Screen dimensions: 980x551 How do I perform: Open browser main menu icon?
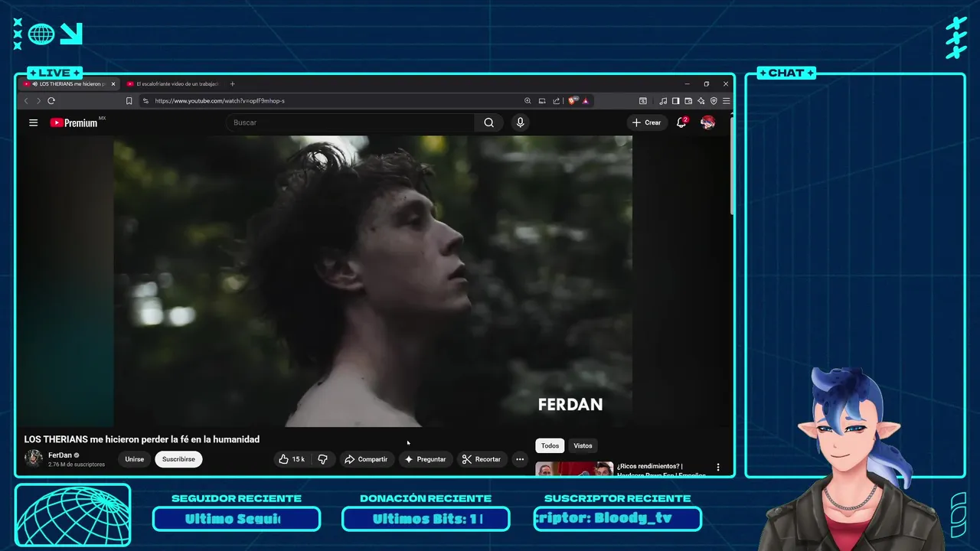click(726, 100)
